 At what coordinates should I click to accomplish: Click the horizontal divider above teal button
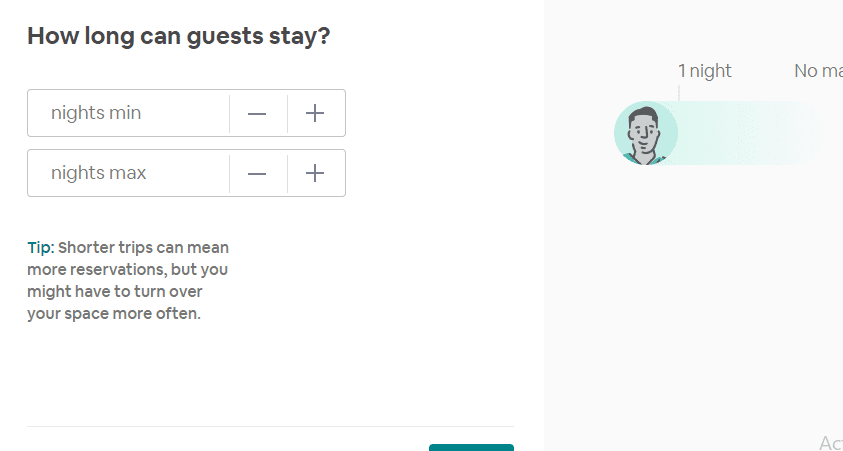point(270,427)
